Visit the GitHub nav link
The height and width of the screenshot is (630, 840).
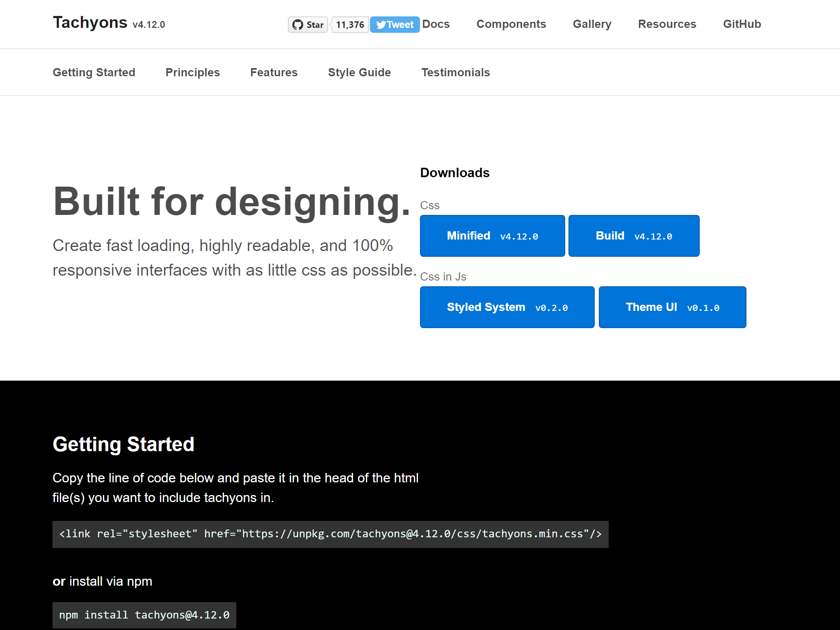pyautogui.click(x=742, y=24)
